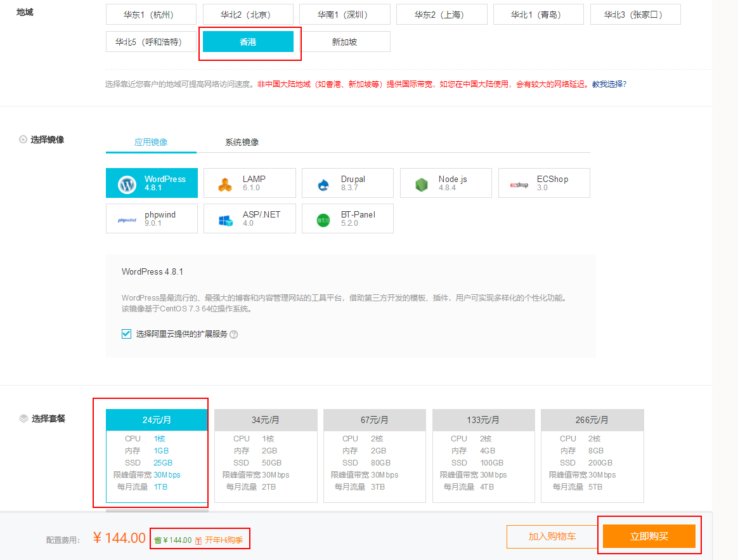Viewport: 738px width, 560px height.
Task: Click the 开年Hi购季 promotion link
Action: tap(224, 540)
